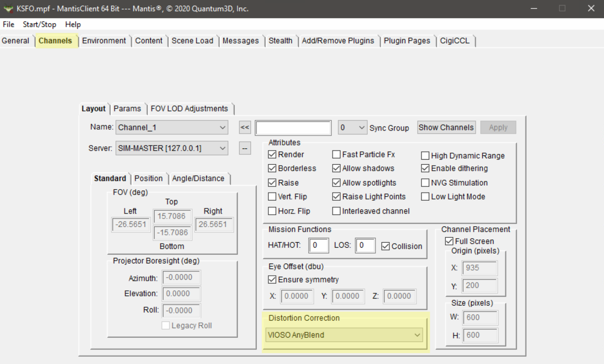Uncheck Ensure symmetry for eye offset
The height and width of the screenshot is (364, 604).
[x=271, y=279]
